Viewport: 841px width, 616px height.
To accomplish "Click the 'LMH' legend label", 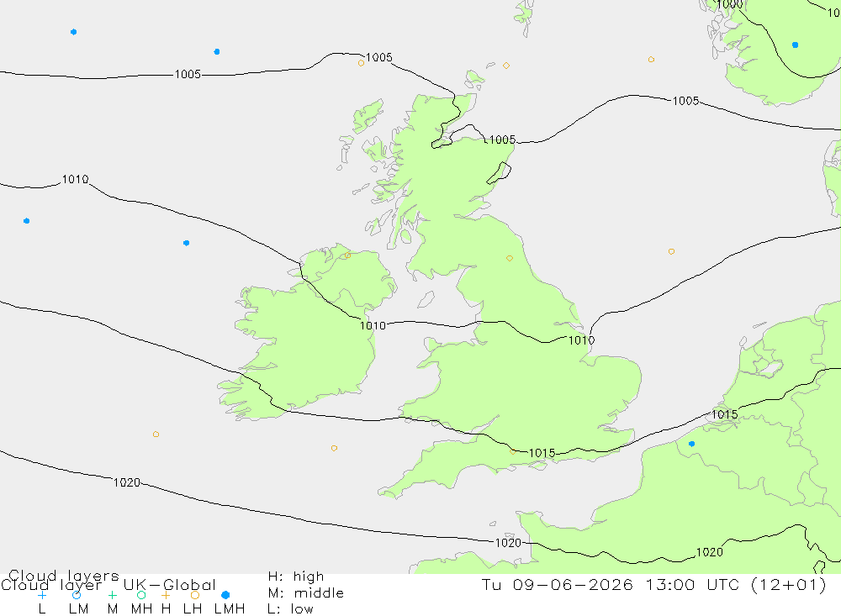I will tap(230, 609).
